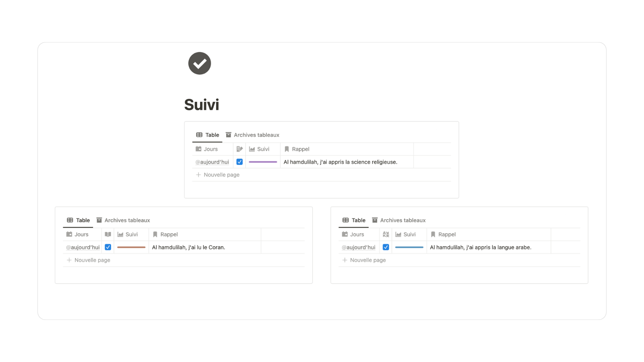
Task: Add Nouvelle page in top table
Action: (217, 175)
